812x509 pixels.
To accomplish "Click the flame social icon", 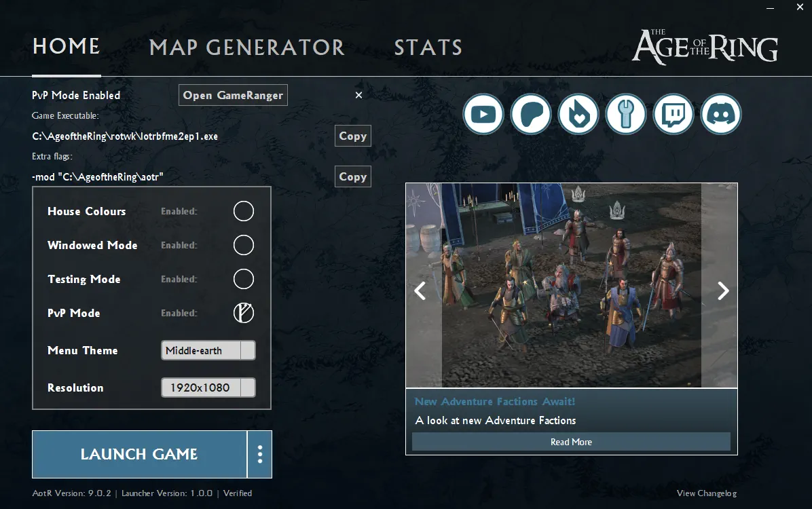I will click(578, 114).
